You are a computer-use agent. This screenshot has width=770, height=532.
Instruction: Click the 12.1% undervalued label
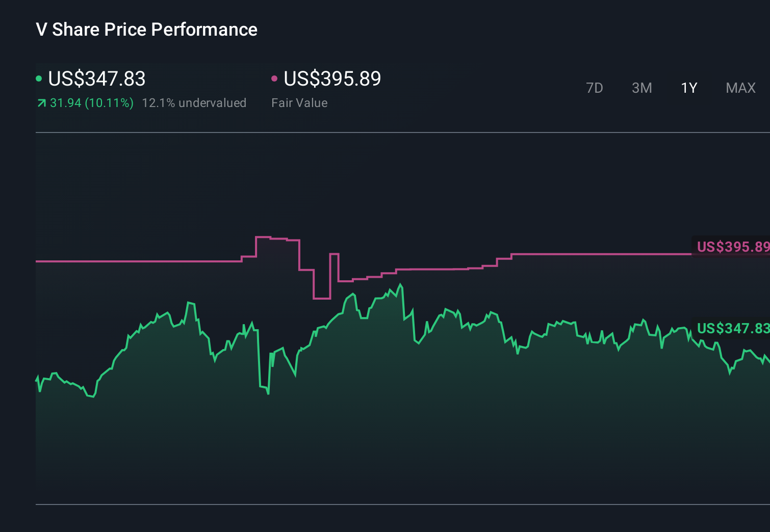tap(195, 103)
